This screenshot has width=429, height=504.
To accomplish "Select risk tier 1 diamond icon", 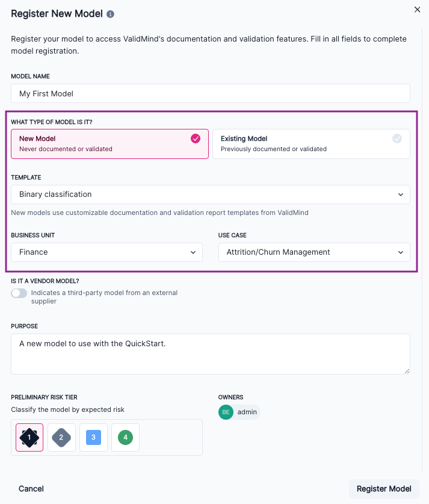I will [28, 437].
